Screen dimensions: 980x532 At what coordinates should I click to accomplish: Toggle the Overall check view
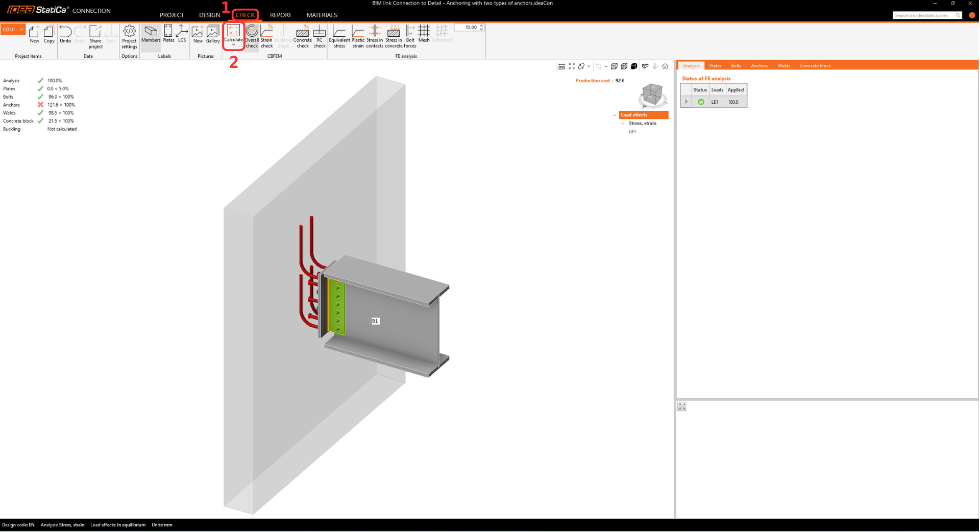(x=252, y=36)
